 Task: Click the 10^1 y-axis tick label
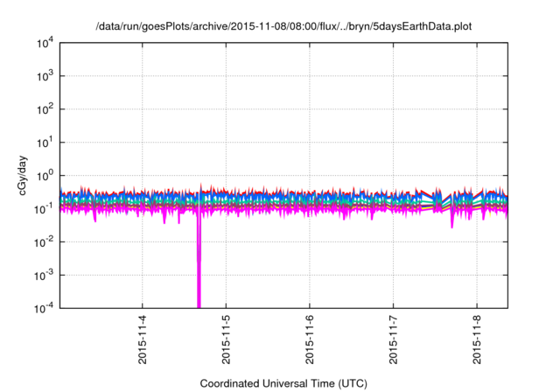[x=45, y=143]
